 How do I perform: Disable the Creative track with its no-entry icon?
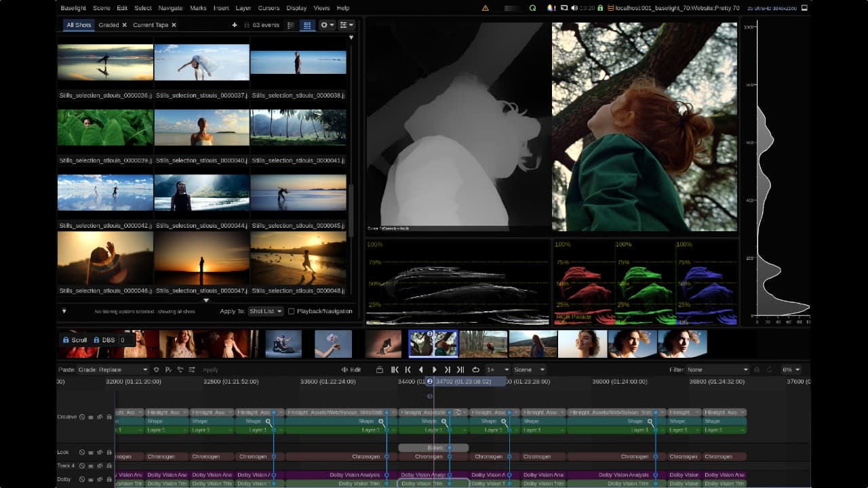(82, 417)
